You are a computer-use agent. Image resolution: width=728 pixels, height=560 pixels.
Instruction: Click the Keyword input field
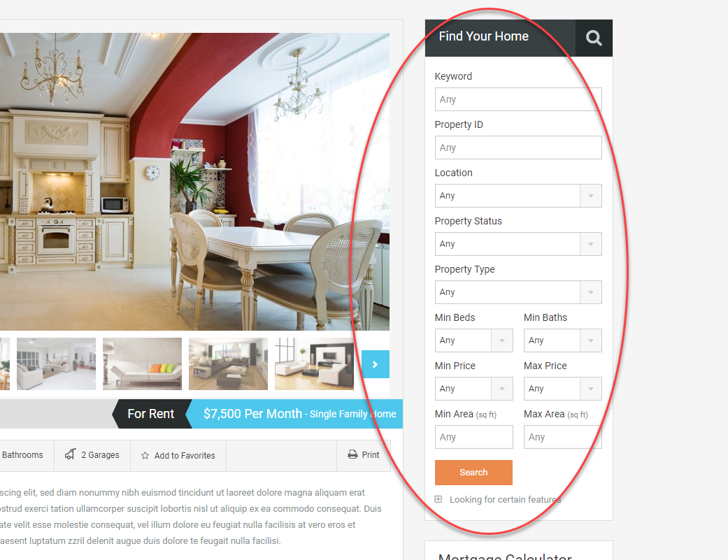click(518, 99)
